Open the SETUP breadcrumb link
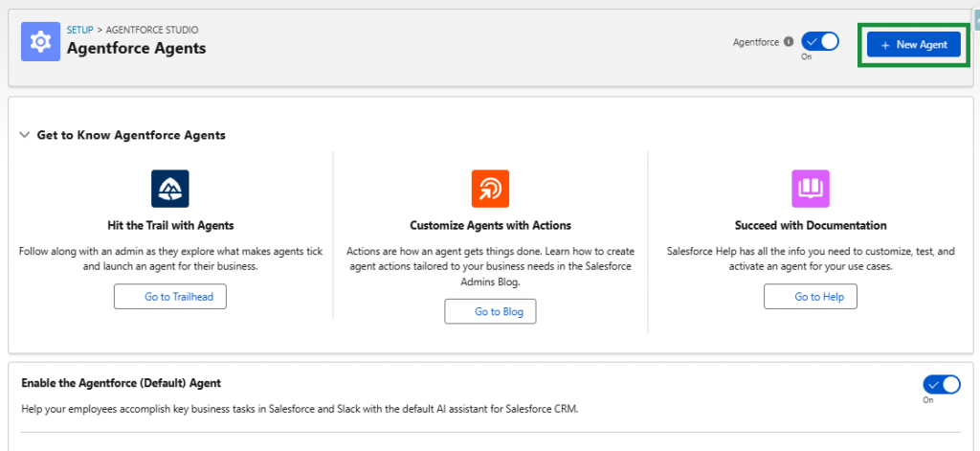This screenshot has height=451, width=980. 80,30
